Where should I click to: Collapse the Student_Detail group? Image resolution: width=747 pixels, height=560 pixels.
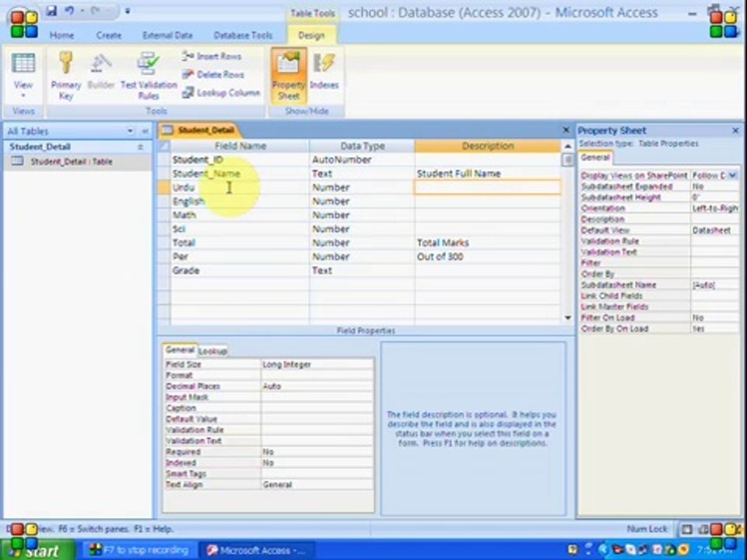tap(141, 147)
